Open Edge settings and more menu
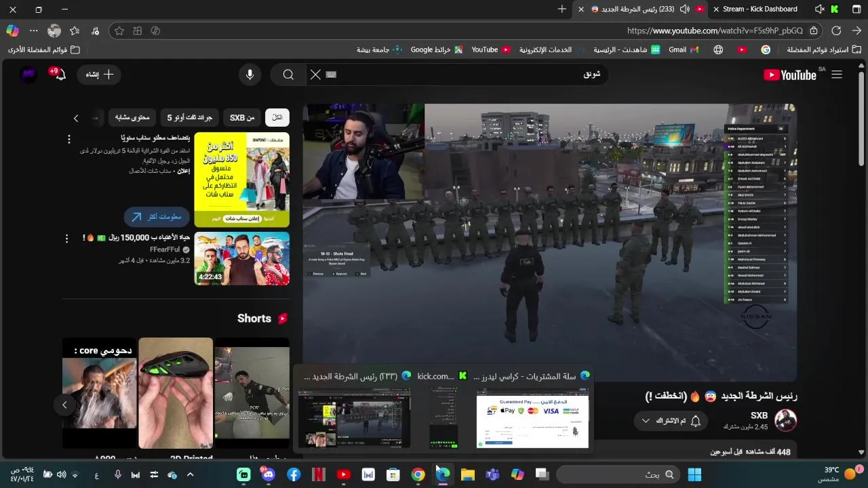868x488 pixels. 33,30
